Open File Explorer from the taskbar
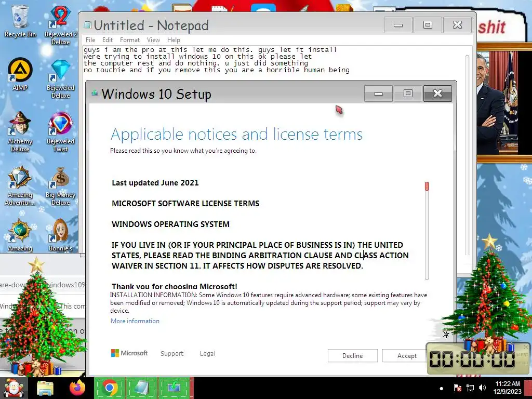 point(45,388)
